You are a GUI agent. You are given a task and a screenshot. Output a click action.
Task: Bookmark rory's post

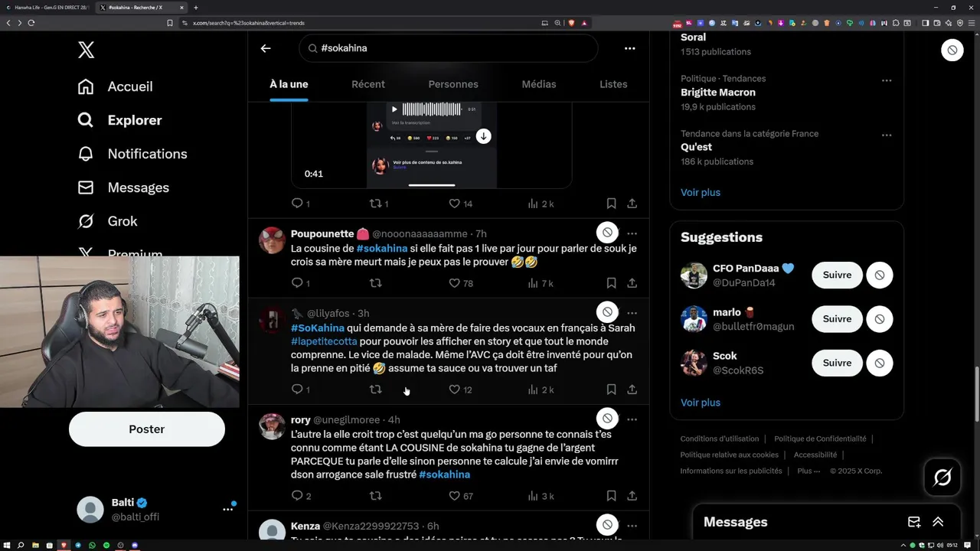611,496
